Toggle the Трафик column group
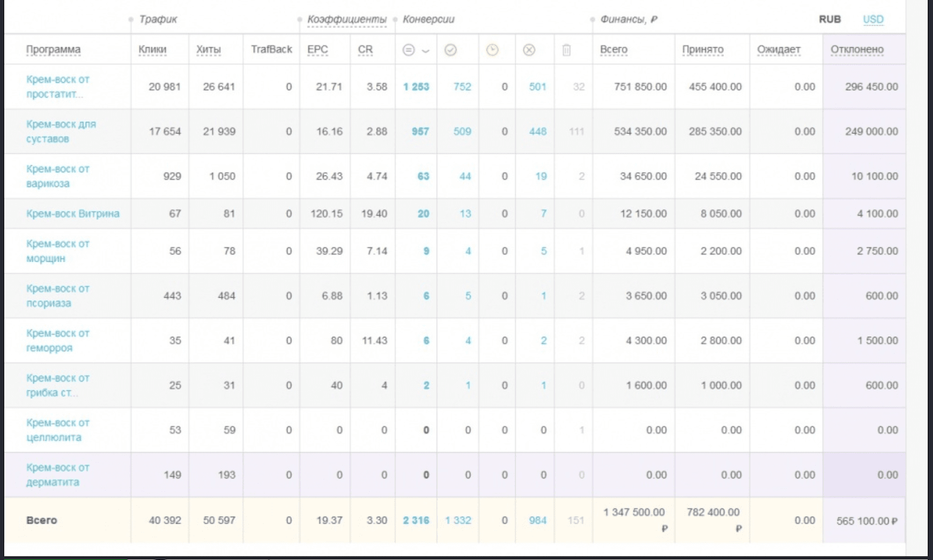 click(x=157, y=19)
